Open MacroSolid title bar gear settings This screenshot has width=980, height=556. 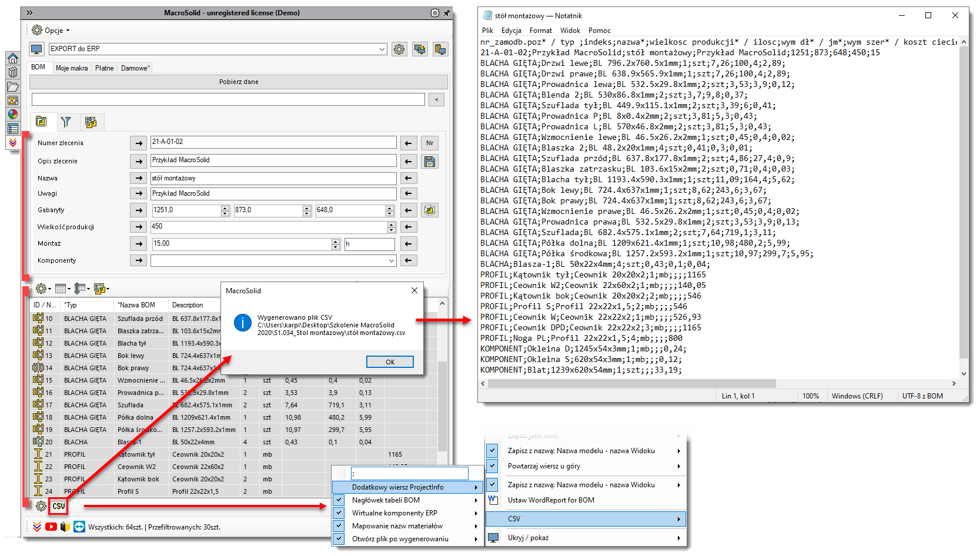[434, 12]
